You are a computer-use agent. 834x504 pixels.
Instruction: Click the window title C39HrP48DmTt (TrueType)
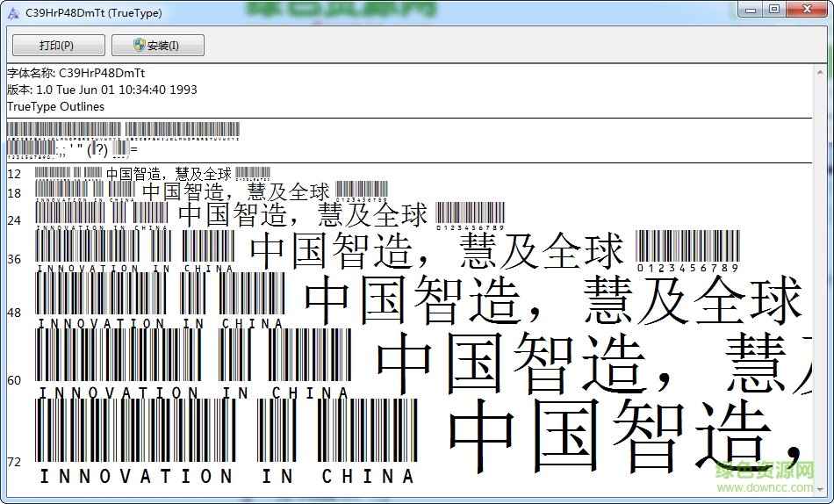tap(94, 13)
